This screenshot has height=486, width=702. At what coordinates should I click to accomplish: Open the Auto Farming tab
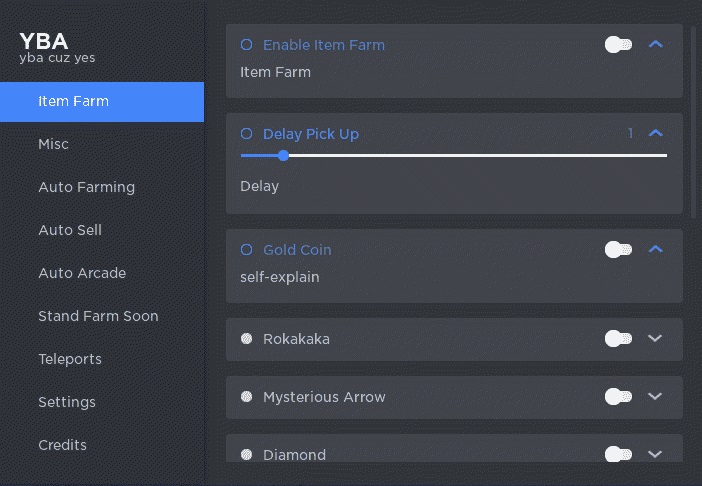point(86,187)
